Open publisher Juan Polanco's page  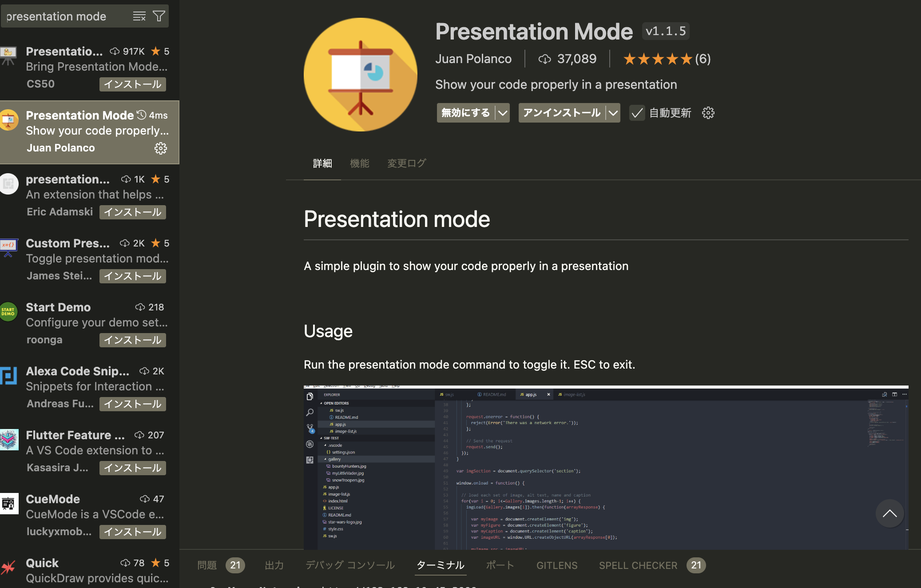click(473, 59)
